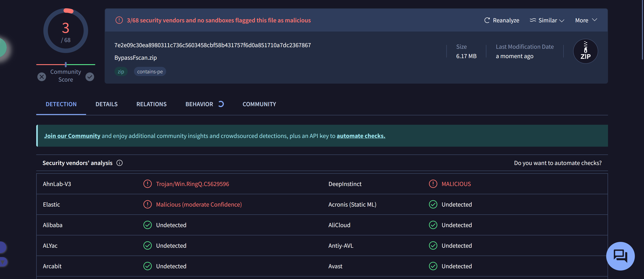Image resolution: width=644 pixels, height=279 pixels.
Task: Switch to the BEHAVIOR tab
Action: click(x=199, y=104)
